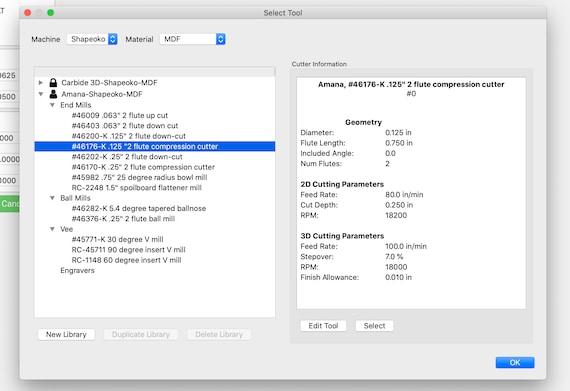Click the cutter title Amana #46176-K heading
570x391 pixels.
(411, 85)
